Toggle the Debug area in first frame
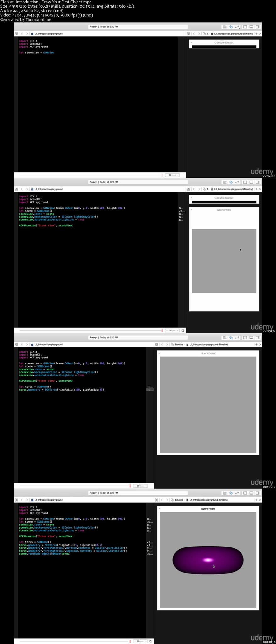This screenshot has width=276, height=644. point(251,27)
